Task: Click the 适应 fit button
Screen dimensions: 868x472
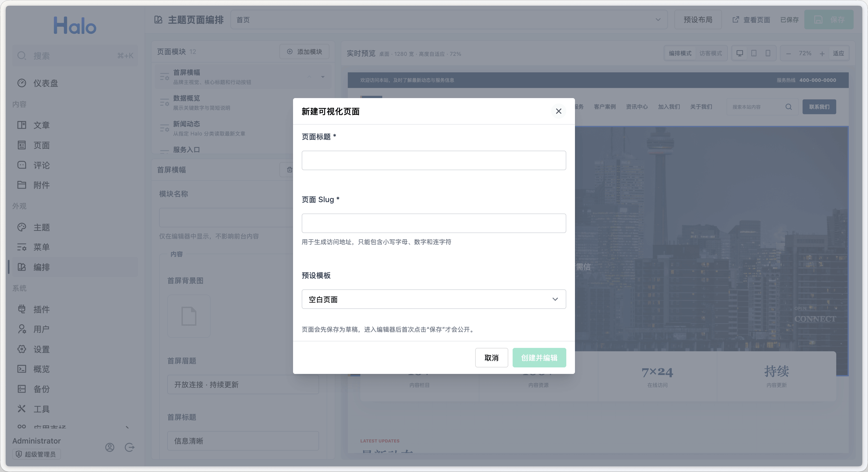Action: click(x=838, y=53)
